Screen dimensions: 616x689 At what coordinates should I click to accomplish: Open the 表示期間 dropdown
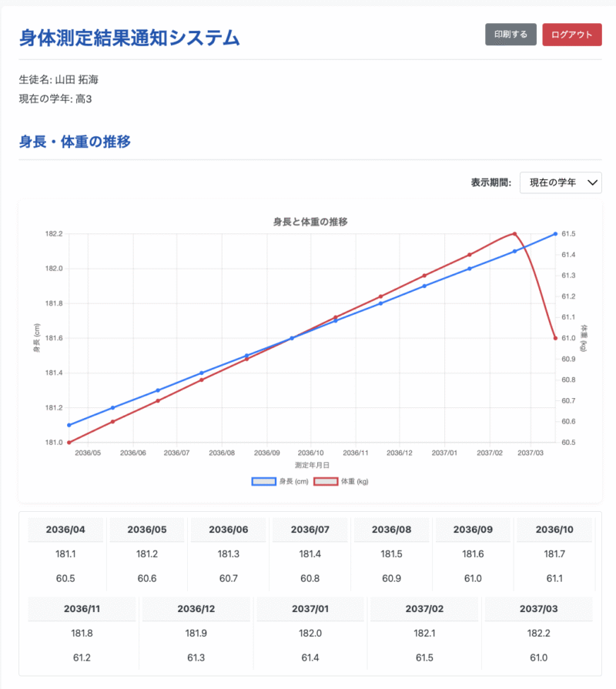[561, 182]
